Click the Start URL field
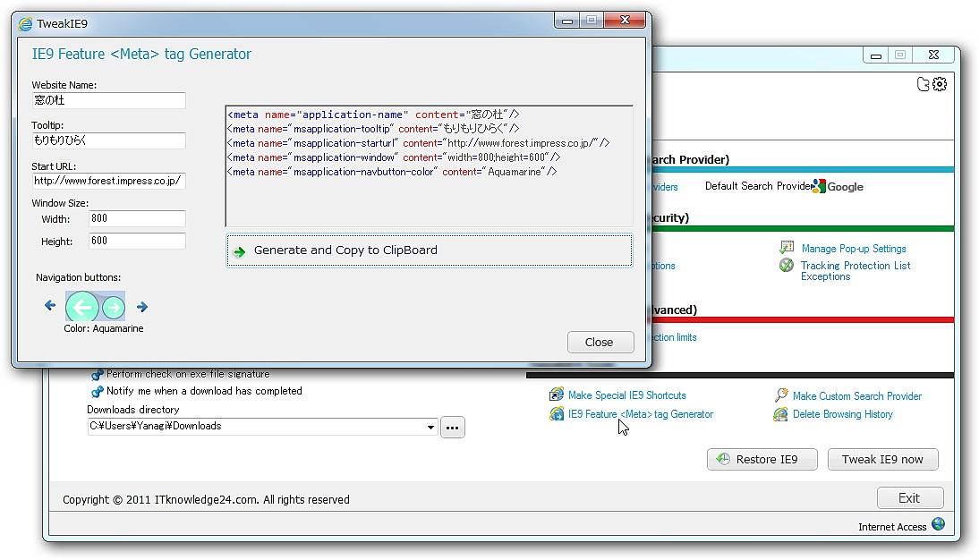Image resolution: width=979 pixels, height=560 pixels. coord(108,181)
